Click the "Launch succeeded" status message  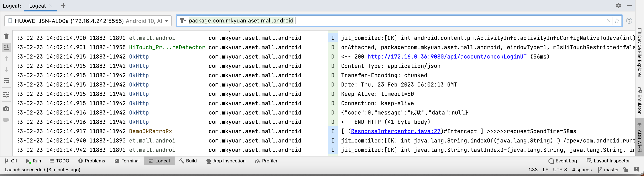pyautogui.click(x=42, y=170)
